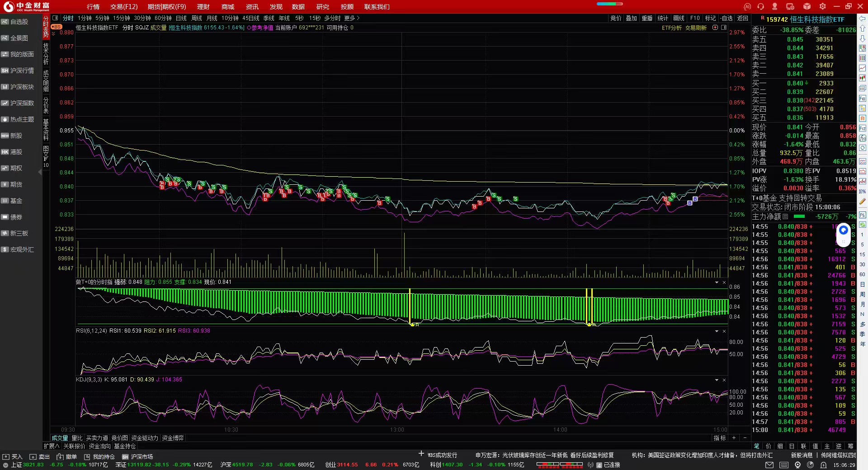Click the ETF分析 link
This screenshot has width=868, height=470.
672,28
